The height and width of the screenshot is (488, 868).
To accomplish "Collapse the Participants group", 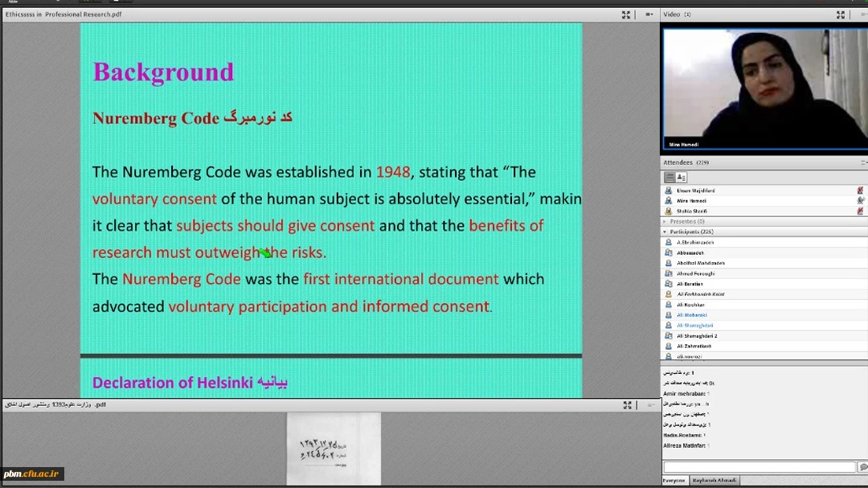I will pyautogui.click(x=665, y=232).
